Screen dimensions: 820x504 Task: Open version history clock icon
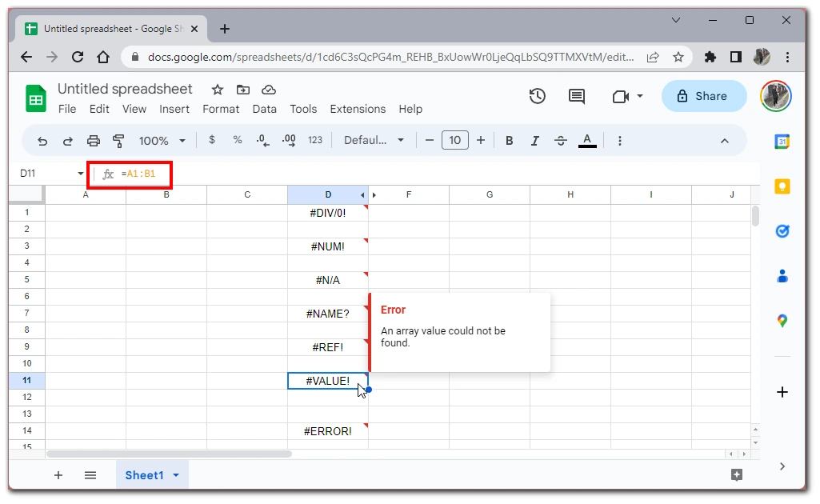tap(538, 96)
